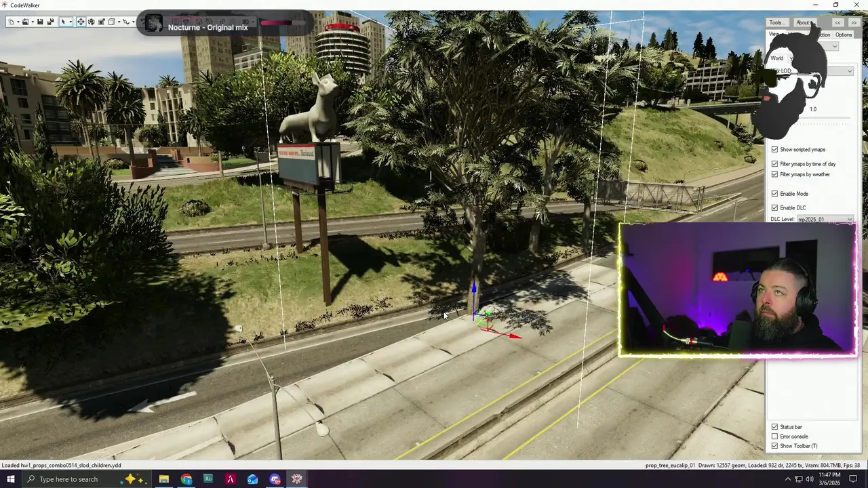Click the 'prop_tree_eucalip_01' status bar text
This screenshot has height=488, width=868.
670,465
